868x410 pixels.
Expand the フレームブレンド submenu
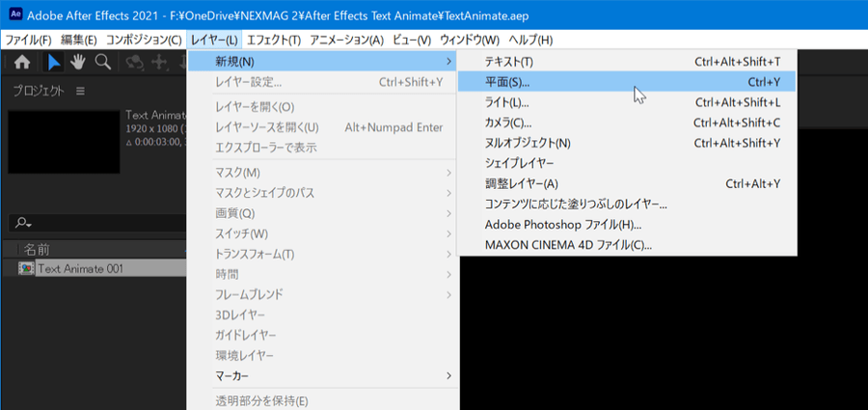[x=322, y=294]
